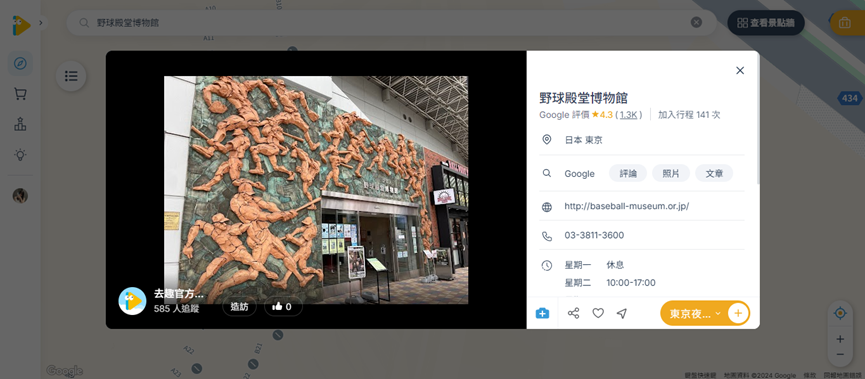Click the 星期一 休息 hours row
The height and width of the screenshot is (379, 865).
click(x=594, y=265)
